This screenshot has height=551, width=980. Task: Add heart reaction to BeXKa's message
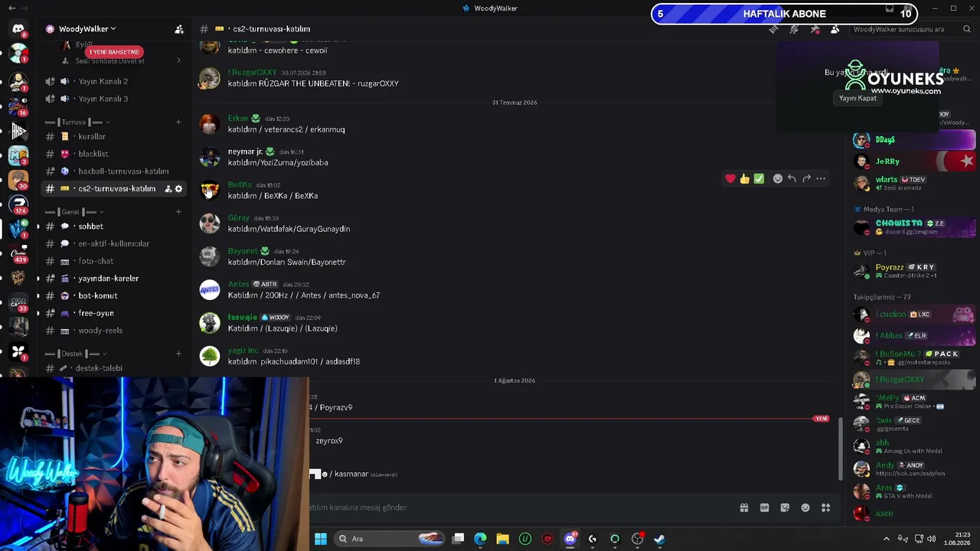pyautogui.click(x=730, y=179)
